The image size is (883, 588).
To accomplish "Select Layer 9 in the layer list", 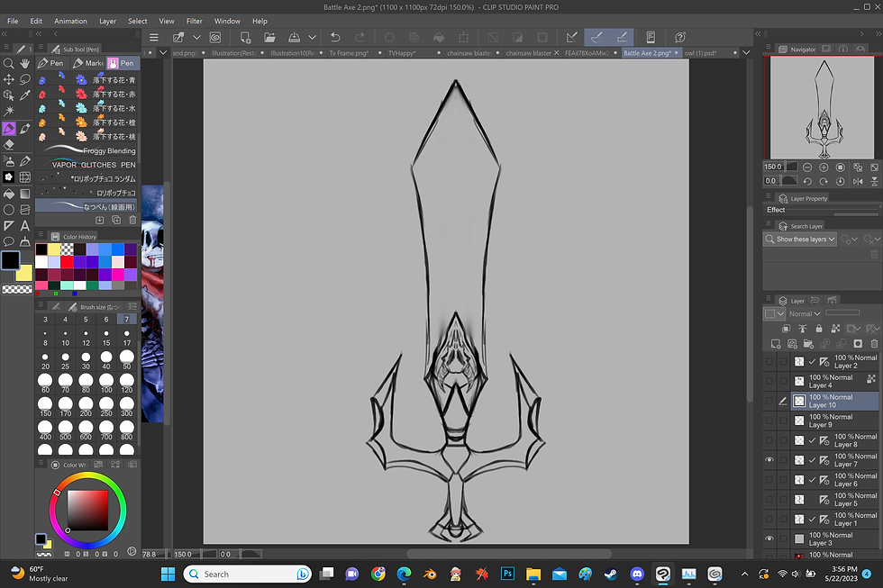I will pos(834,421).
